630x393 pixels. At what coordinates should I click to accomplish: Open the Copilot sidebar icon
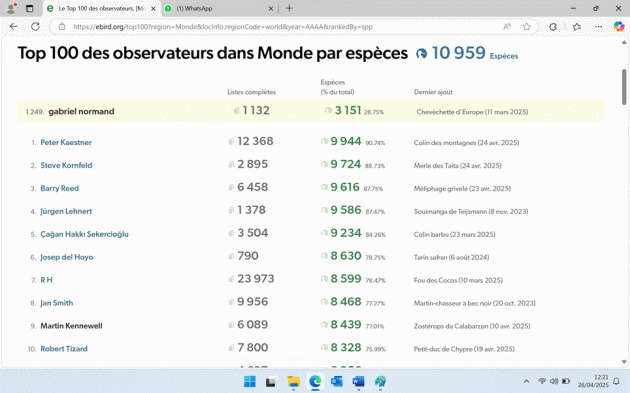click(619, 27)
